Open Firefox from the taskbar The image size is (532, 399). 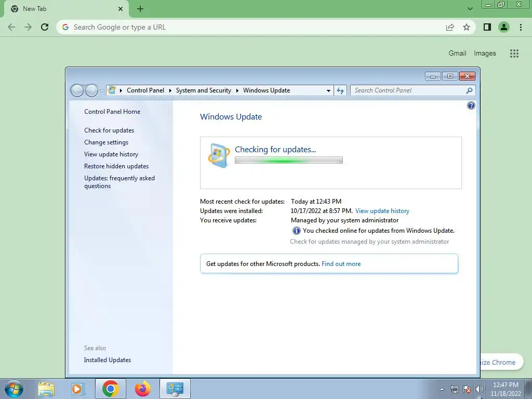(x=142, y=389)
